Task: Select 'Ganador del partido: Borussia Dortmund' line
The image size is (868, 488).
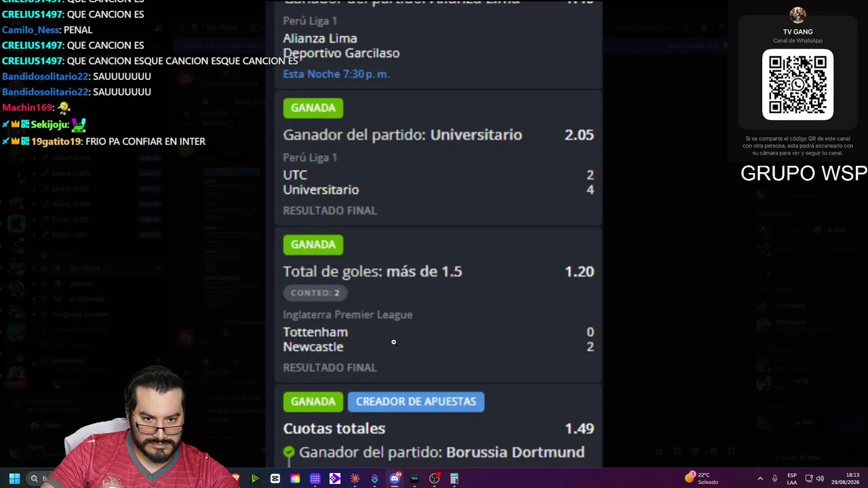Action: pyautogui.click(x=441, y=452)
